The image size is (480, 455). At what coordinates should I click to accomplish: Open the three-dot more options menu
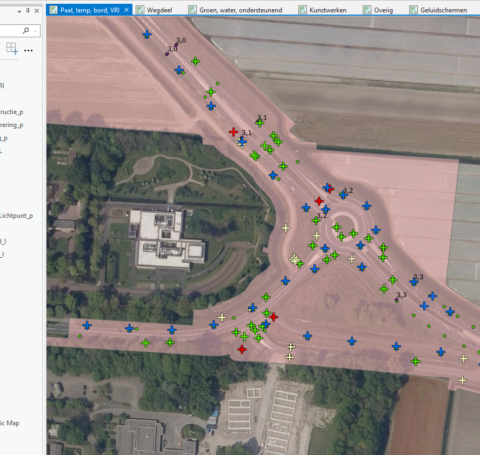click(x=28, y=51)
